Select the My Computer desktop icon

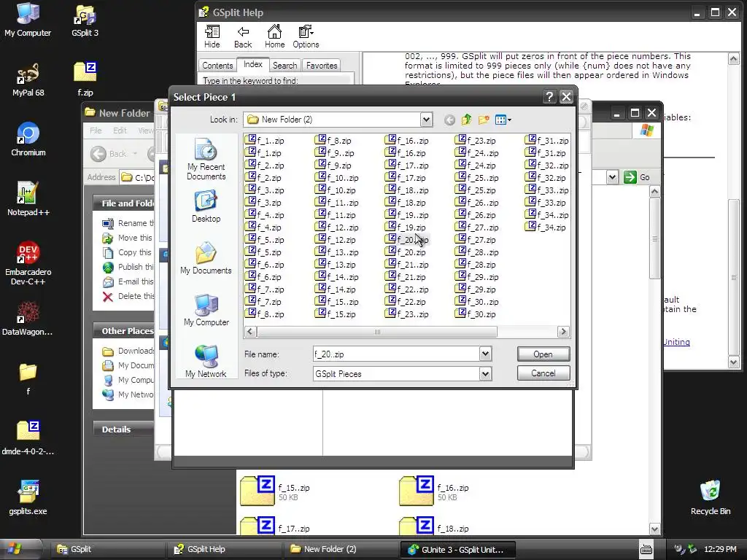coord(28,20)
